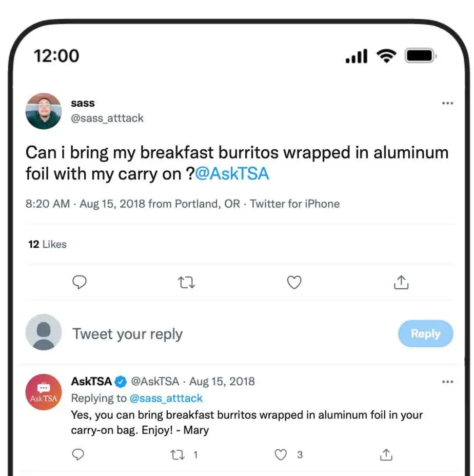Click the reply bubble icon under sass's tweet
The width and height of the screenshot is (474, 476).
pyautogui.click(x=79, y=282)
